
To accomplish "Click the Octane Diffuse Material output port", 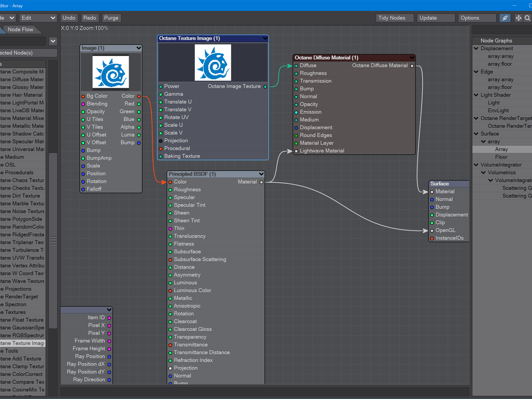I will click(x=412, y=66).
